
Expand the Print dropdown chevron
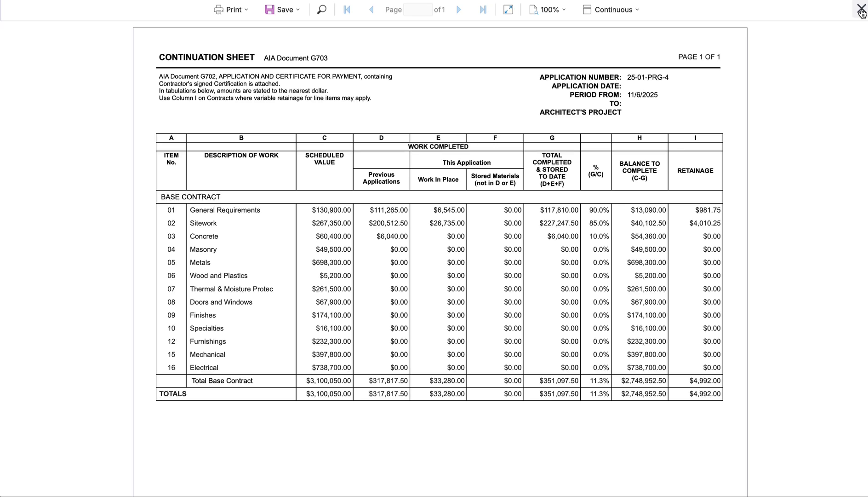tap(246, 10)
